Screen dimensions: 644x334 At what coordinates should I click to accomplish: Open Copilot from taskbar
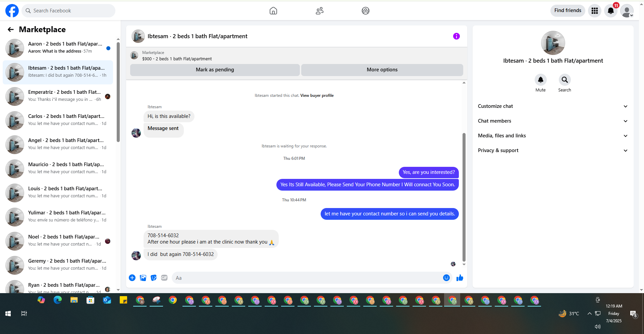click(x=41, y=300)
